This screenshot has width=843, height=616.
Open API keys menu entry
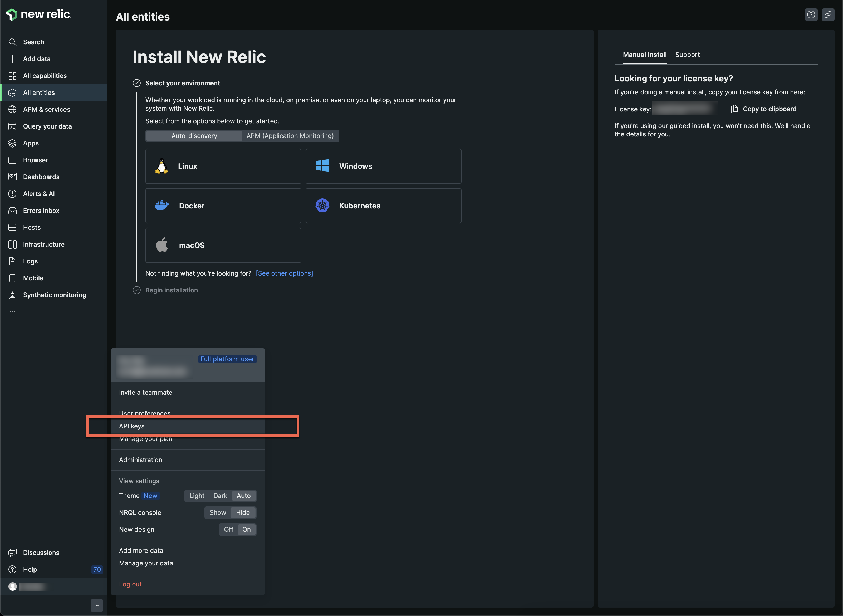click(188, 426)
